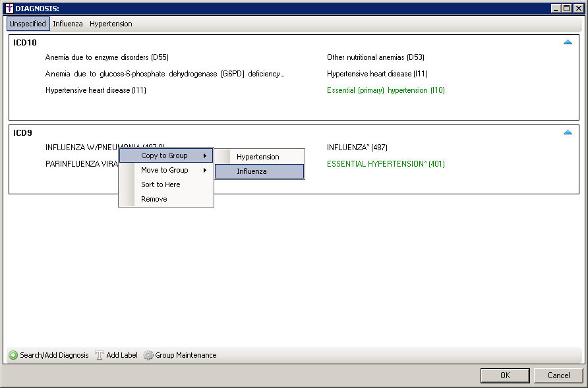Open Group Maintenance gear icon
The image size is (588, 388).
click(x=148, y=355)
